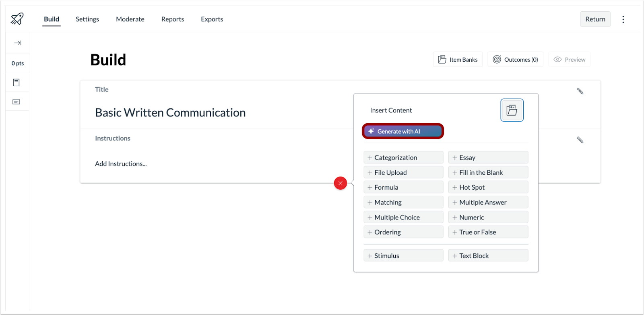Image resolution: width=644 pixels, height=315 pixels.
Task: Add a File Upload question
Action: (x=403, y=172)
